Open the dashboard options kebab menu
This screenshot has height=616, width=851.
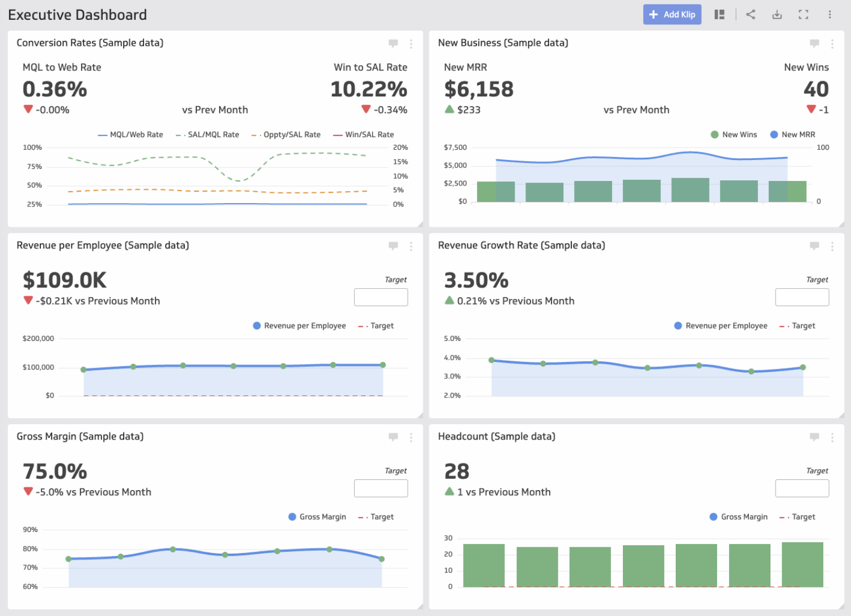click(x=830, y=14)
